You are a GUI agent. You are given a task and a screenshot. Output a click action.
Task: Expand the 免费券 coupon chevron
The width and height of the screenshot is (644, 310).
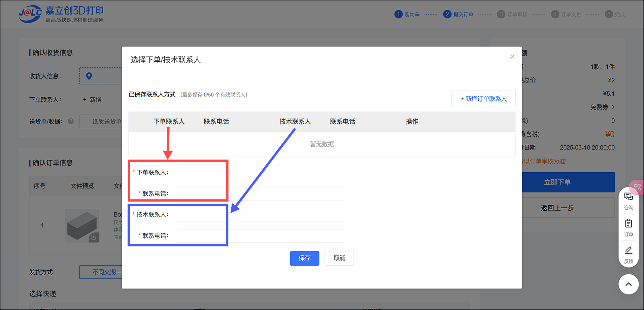613,107
